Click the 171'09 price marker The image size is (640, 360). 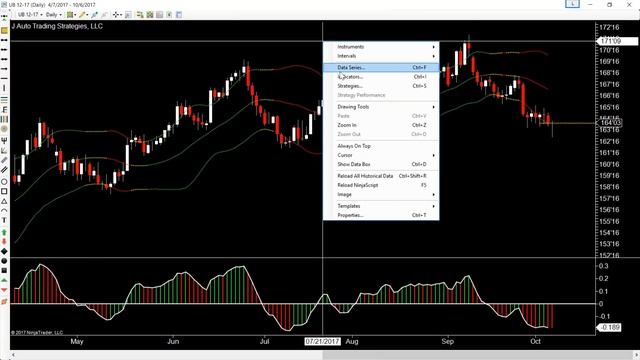[617, 41]
